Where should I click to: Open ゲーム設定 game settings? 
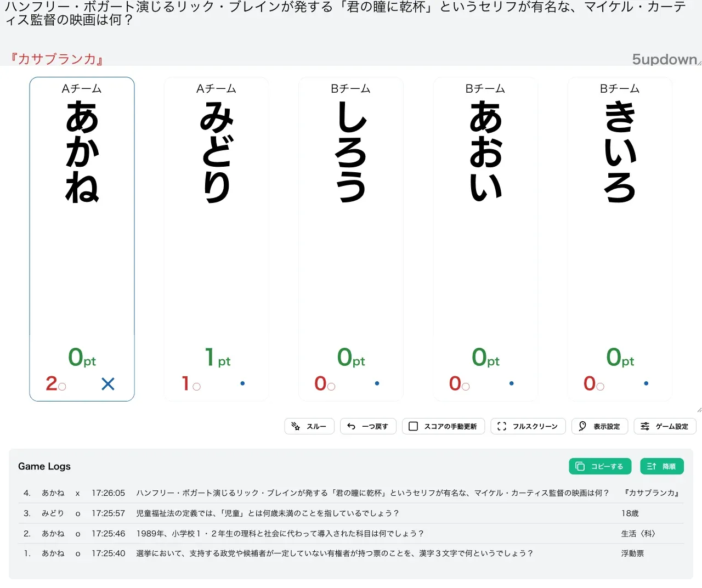[x=665, y=426]
